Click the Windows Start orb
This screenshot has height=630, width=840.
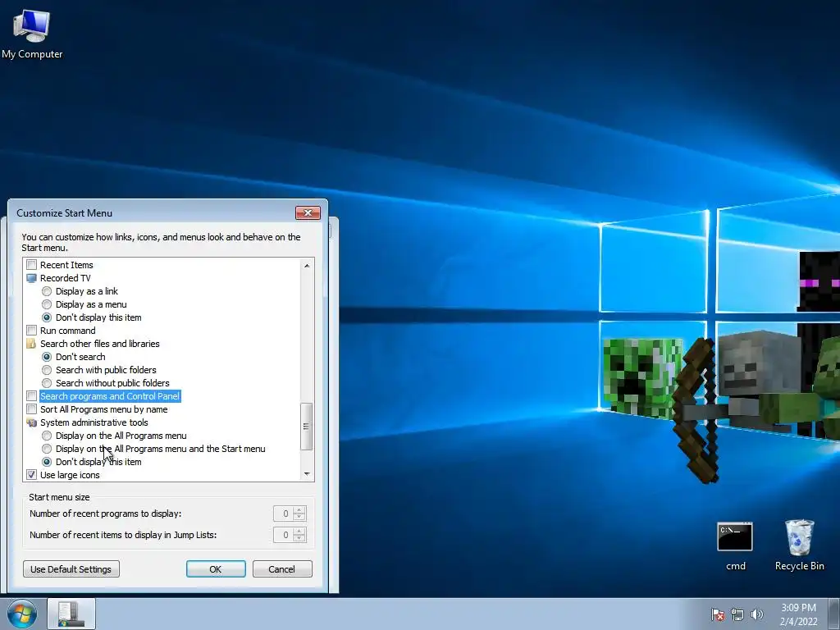[22, 614]
